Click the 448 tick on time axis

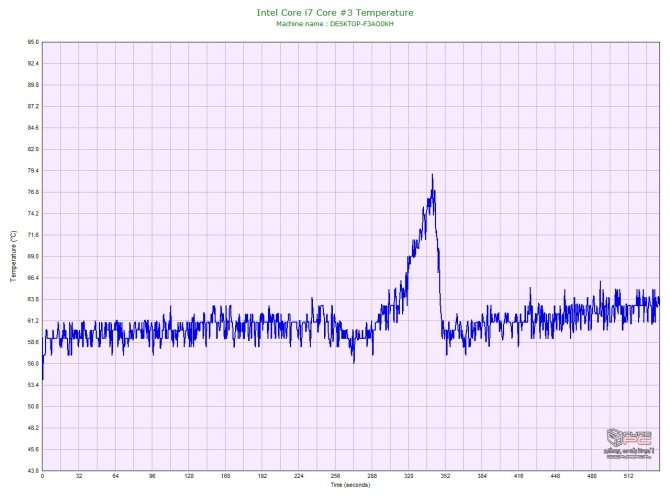tap(555, 476)
